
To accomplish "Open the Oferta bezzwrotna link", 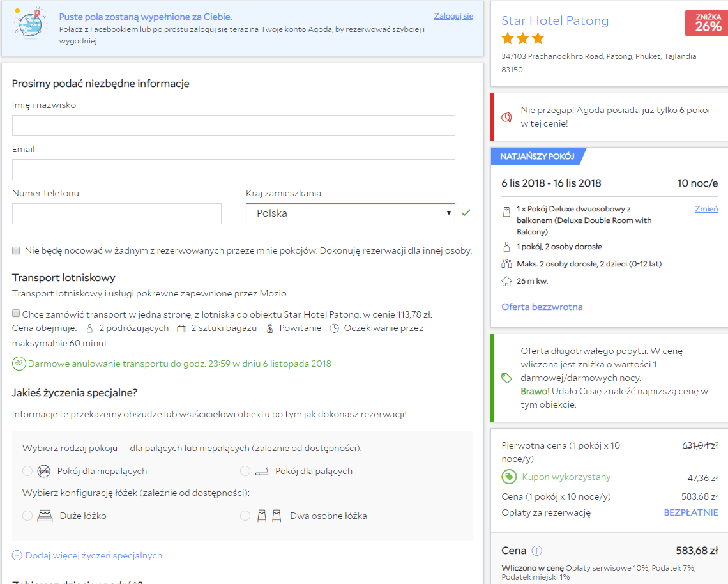I will point(542,307).
